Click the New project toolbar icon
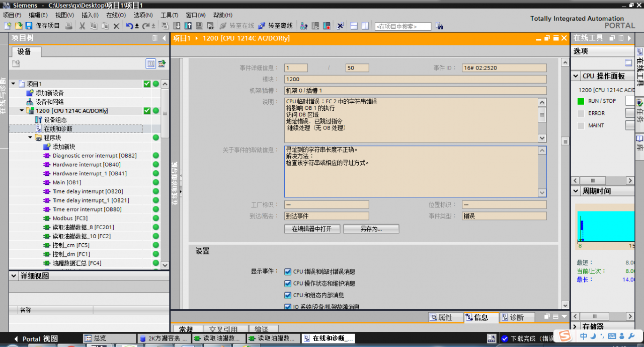644x347 pixels. click(8, 26)
